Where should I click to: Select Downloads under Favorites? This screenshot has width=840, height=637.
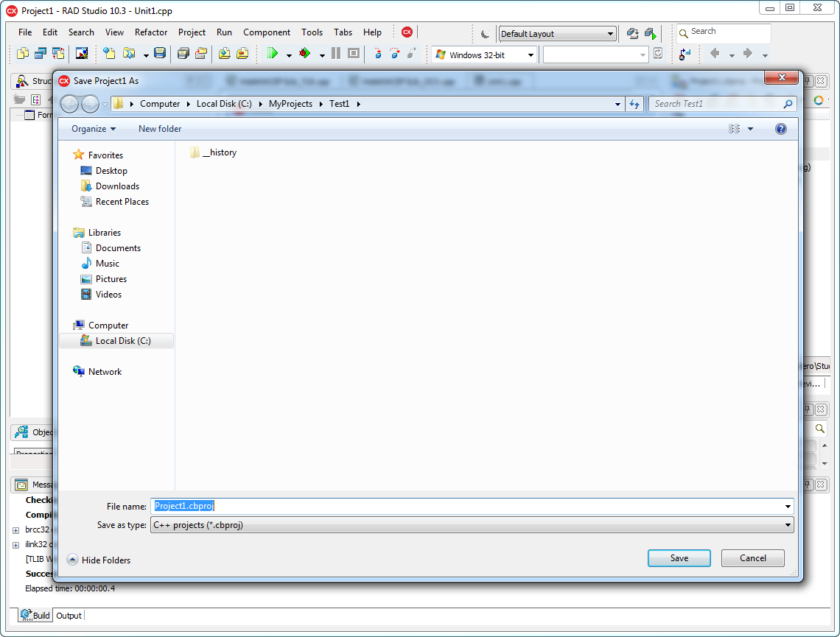tap(117, 186)
